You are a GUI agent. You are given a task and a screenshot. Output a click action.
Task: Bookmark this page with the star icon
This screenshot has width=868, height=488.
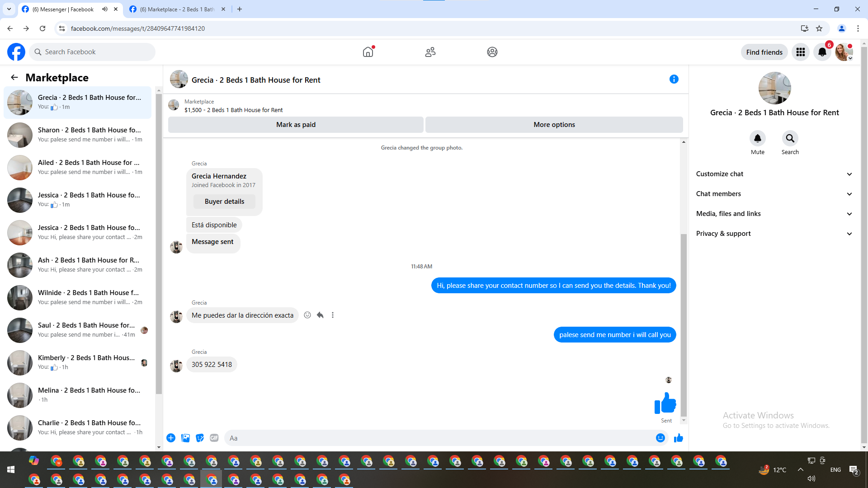click(819, 28)
